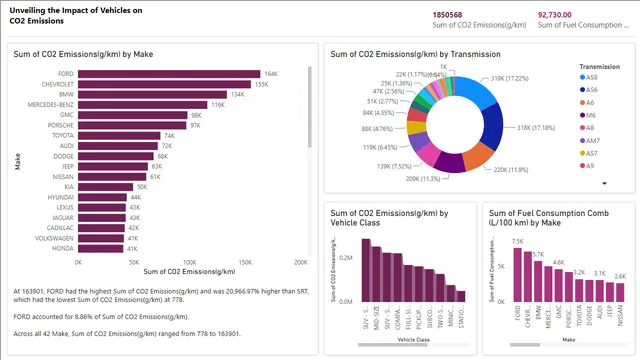
Task: Select the NISSAN bar in Fuel Consumption chart
Action: click(620, 292)
